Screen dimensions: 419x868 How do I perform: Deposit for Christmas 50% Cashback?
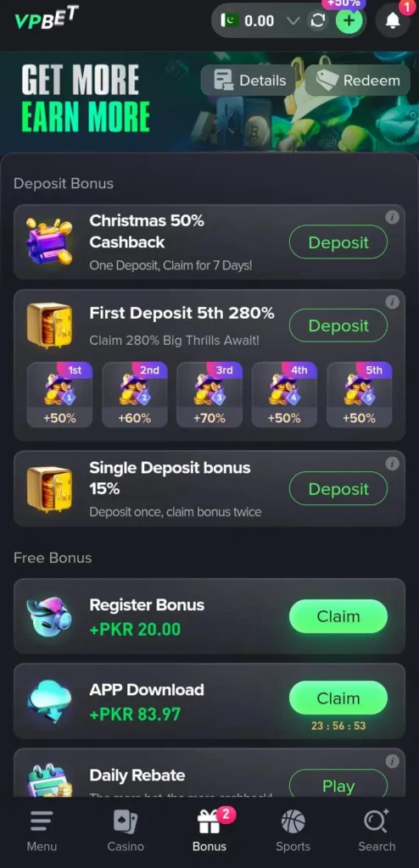tap(338, 242)
